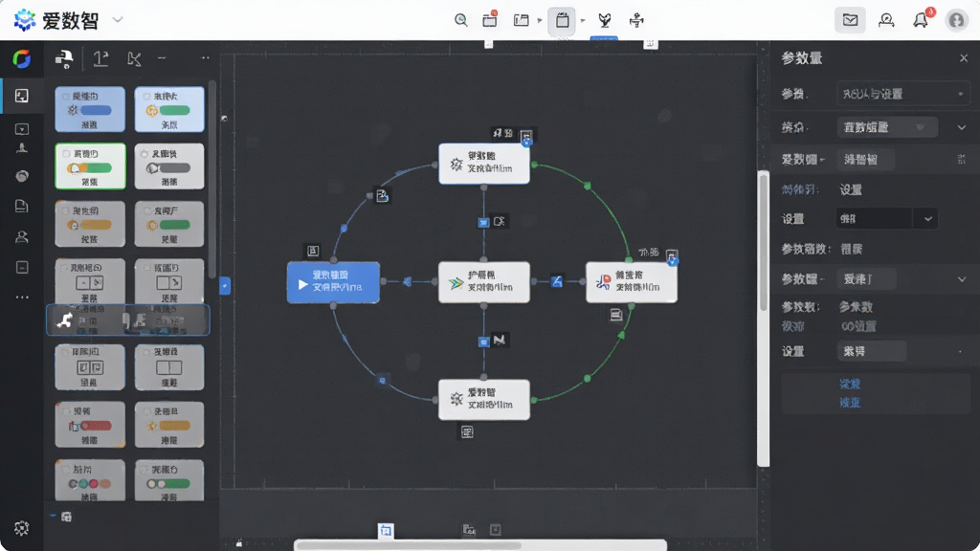
Task: Click the table icon below the bottom node
Action: tap(467, 431)
